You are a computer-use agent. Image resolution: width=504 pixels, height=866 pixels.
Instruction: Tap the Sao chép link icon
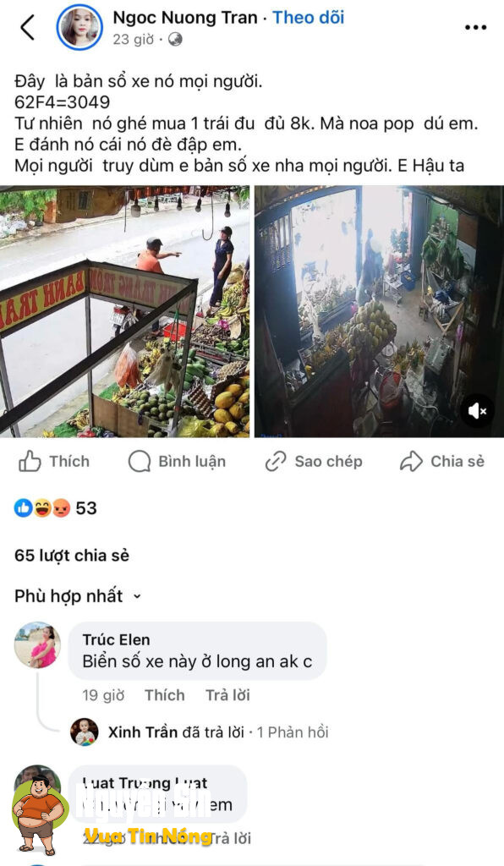276,461
